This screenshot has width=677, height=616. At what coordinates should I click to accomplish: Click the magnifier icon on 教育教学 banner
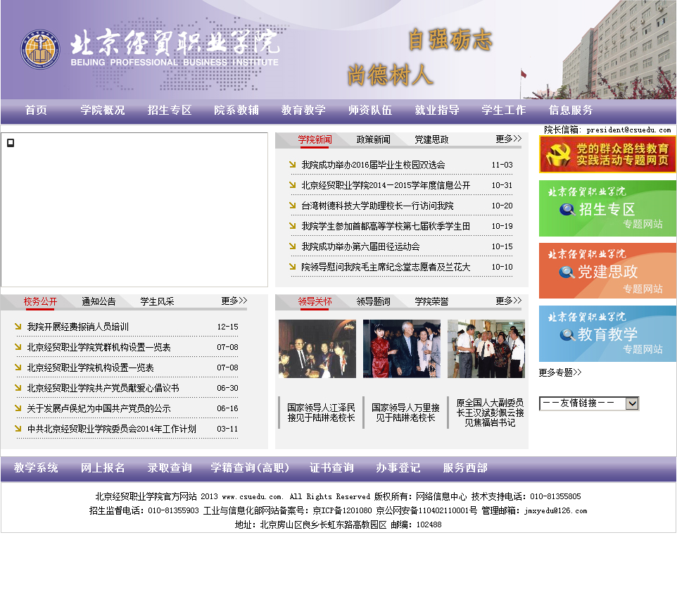point(567,334)
